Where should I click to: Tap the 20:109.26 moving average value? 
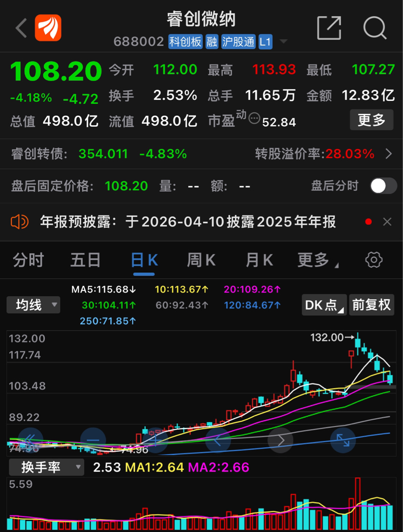click(252, 289)
